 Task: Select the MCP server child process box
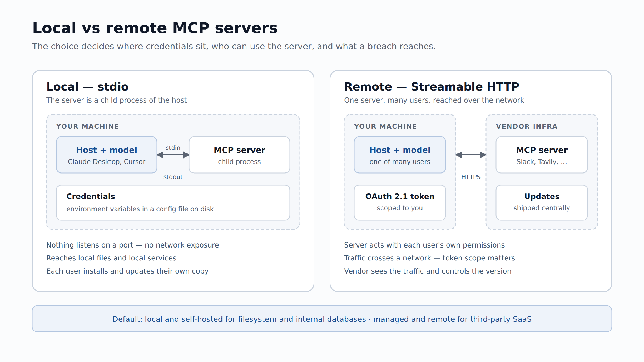tap(240, 155)
